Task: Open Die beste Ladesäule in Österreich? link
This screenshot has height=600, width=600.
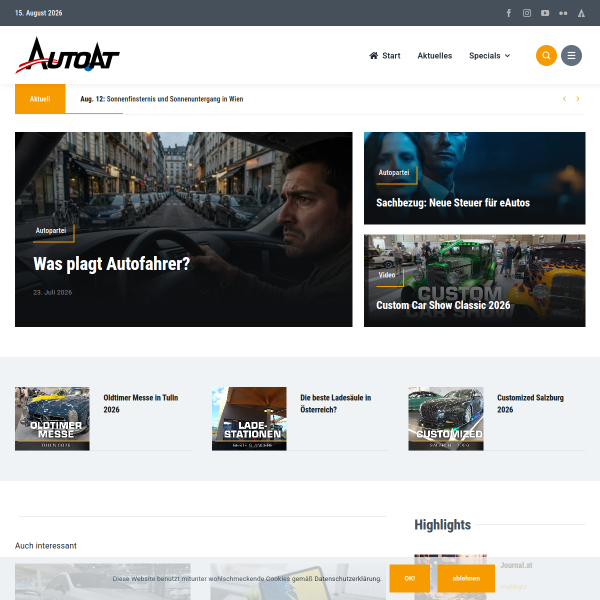Action: click(336, 403)
